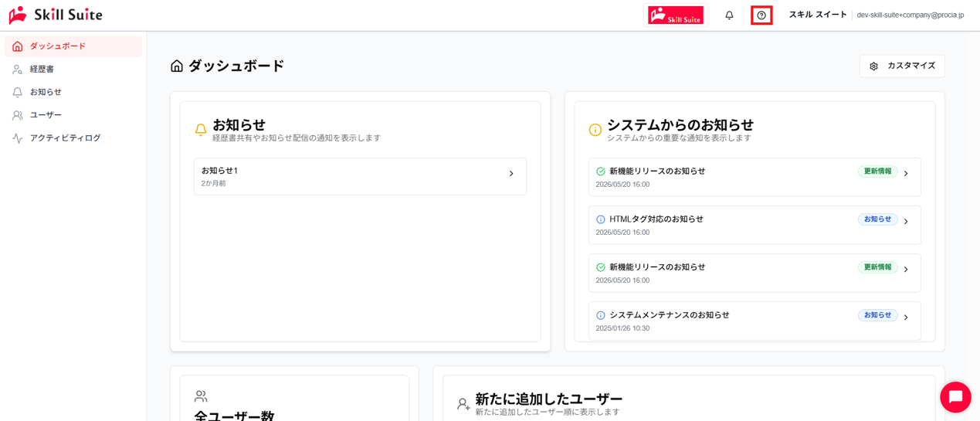This screenshot has width=980, height=421.
Task: Open ユーザー in the sidebar
Action: pos(73,115)
